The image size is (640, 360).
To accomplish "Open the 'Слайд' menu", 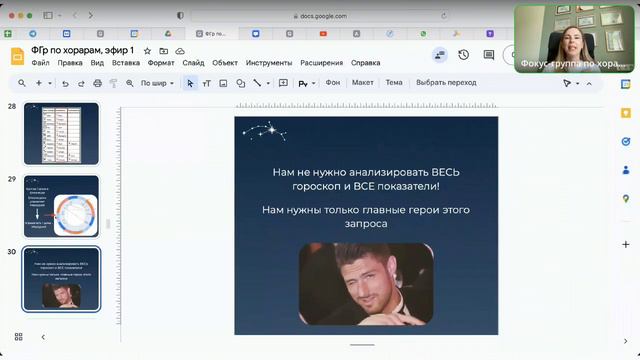I will (x=193, y=63).
